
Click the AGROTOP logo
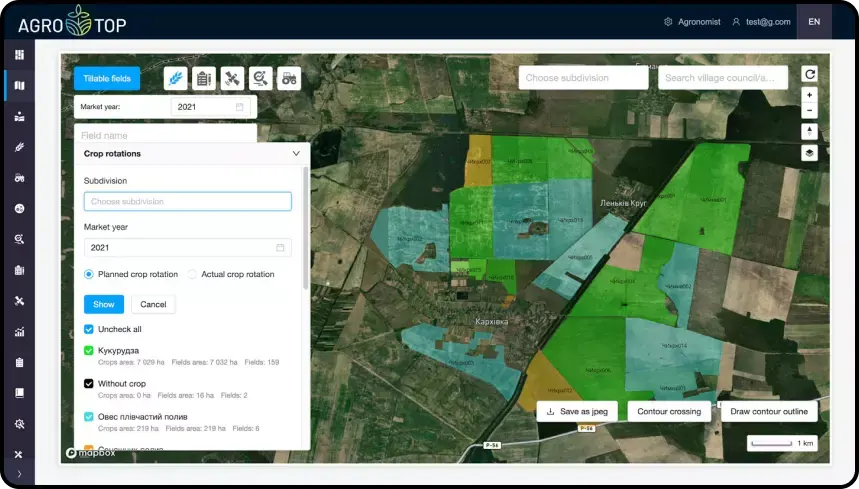(x=72, y=22)
